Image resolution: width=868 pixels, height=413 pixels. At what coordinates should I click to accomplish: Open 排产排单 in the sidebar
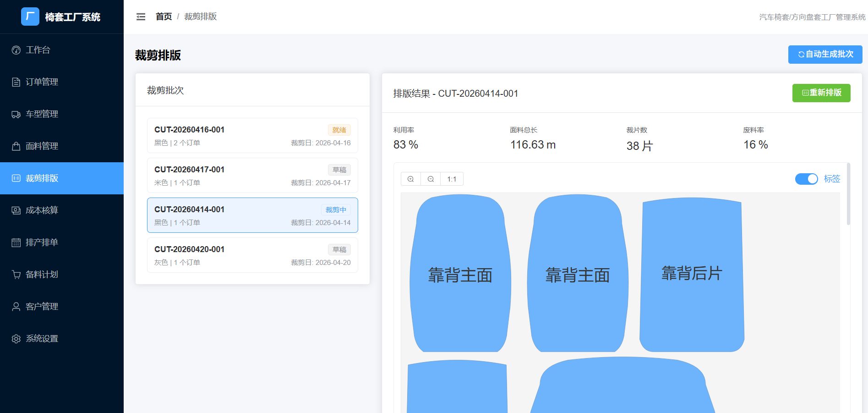62,242
